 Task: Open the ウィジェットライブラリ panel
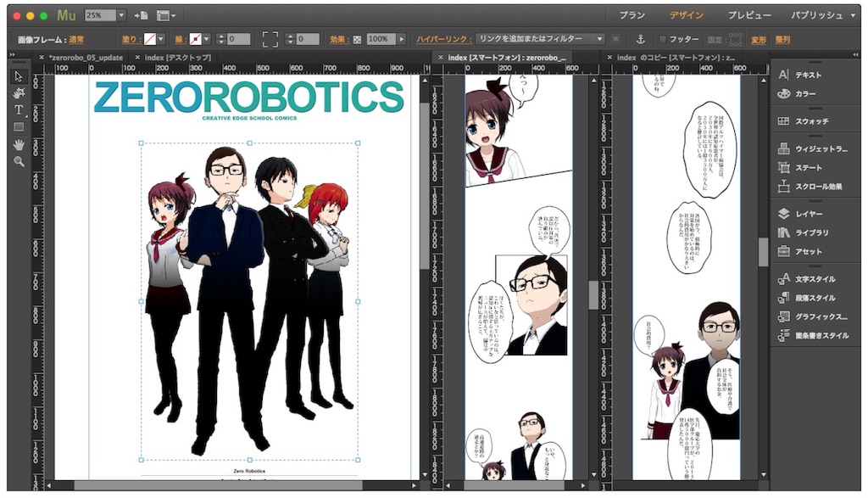(x=813, y=148)
